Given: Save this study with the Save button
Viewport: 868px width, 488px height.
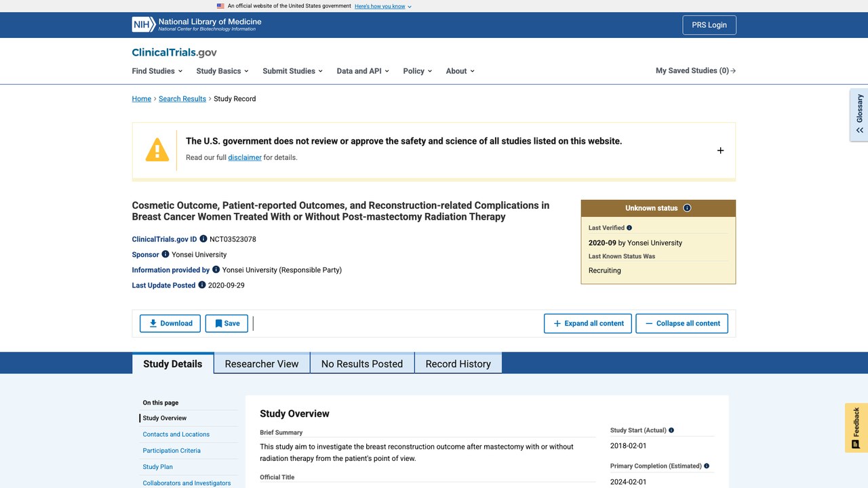Looking at the screenshot, I should pos(226,323).
